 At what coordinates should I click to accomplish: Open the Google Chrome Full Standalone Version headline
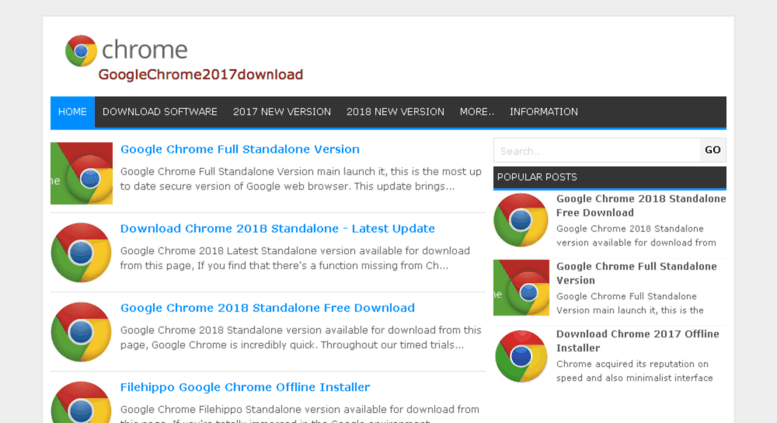click(x=240, y=149)
